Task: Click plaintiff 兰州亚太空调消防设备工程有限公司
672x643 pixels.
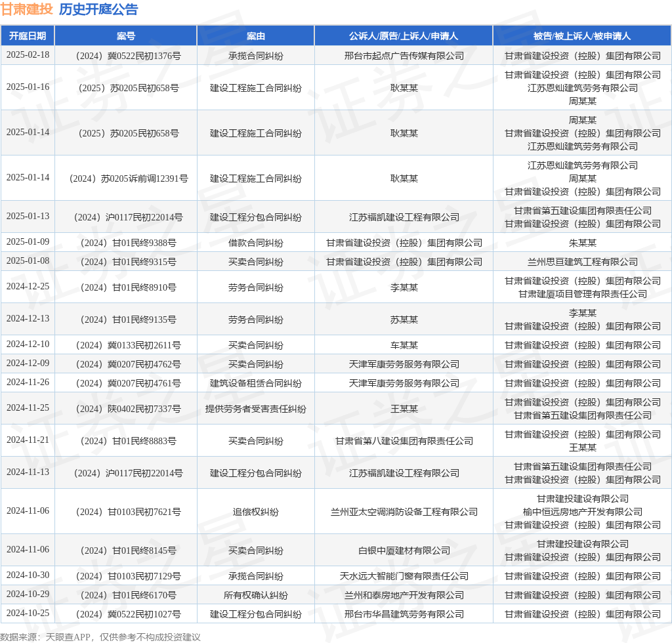Action: [404, 512]
